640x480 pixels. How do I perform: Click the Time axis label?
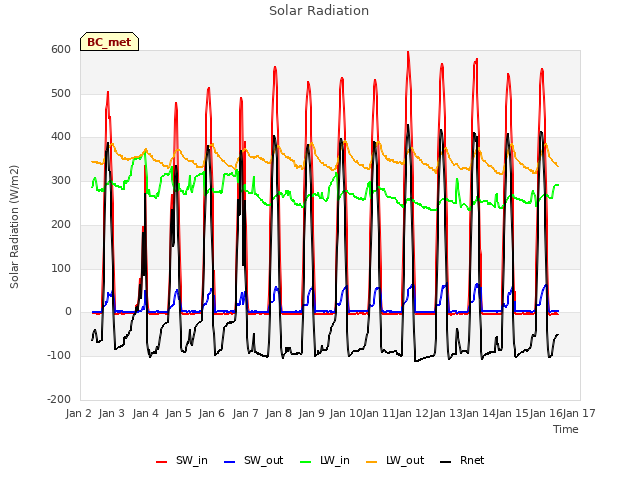pos(566,429)
